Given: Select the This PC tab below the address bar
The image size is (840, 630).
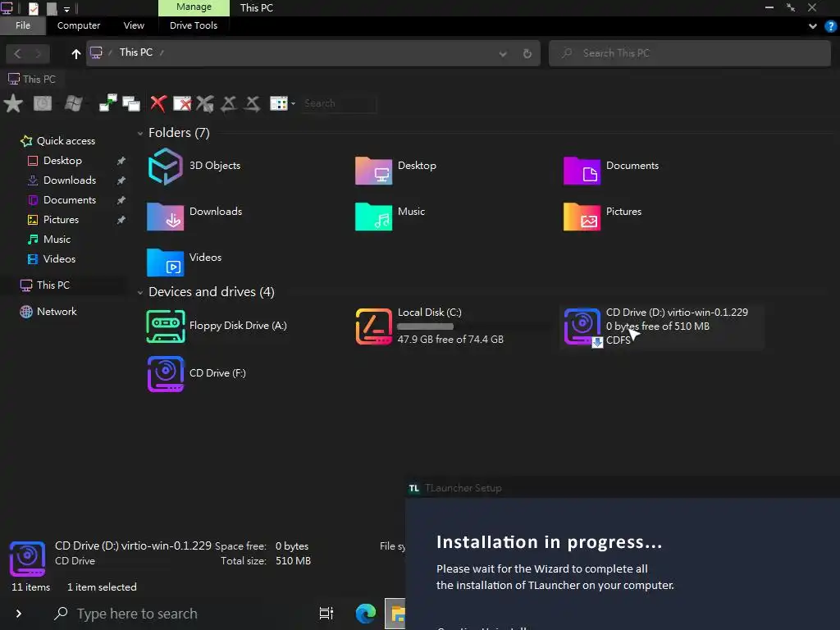Looking at the screenshot, I should coord(32,80).
